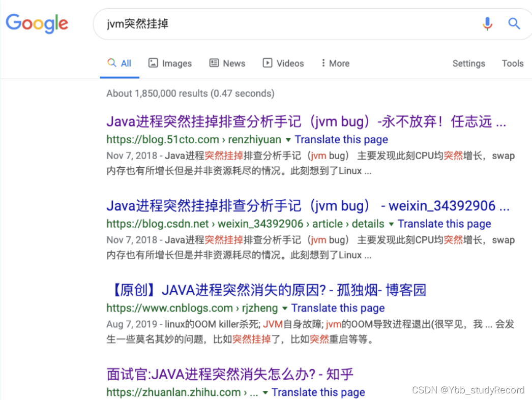Open the weixin_34392906 CSDN result title
Viewport: 532px width, 400px height.
(x=308, y=205)
